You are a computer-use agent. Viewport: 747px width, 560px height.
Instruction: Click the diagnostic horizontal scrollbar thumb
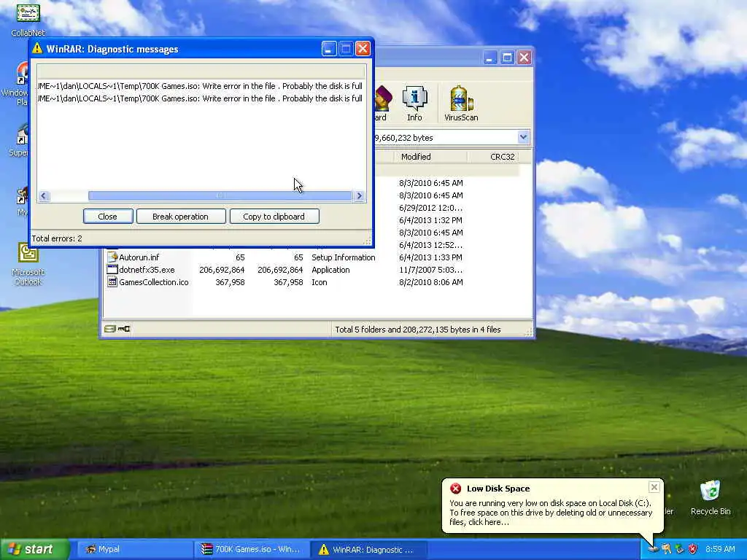coord(220,195)
